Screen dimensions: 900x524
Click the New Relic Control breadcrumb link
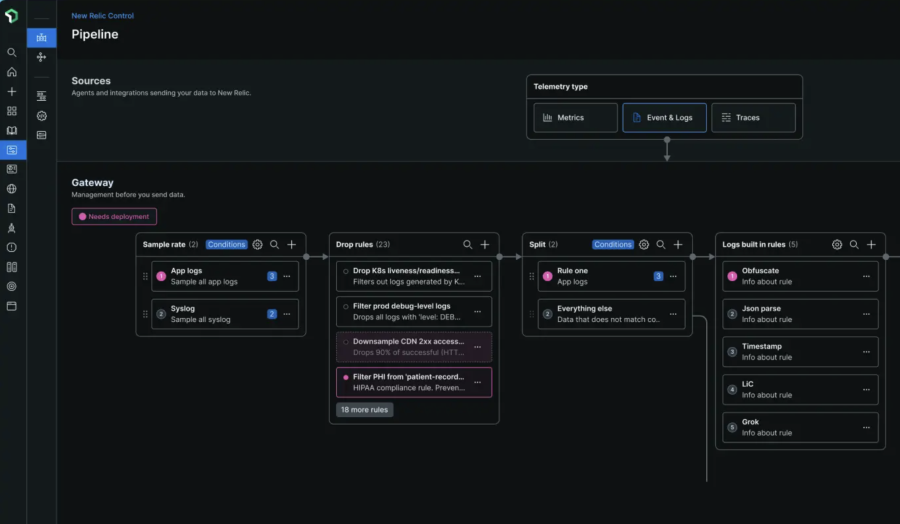[103, 15]
